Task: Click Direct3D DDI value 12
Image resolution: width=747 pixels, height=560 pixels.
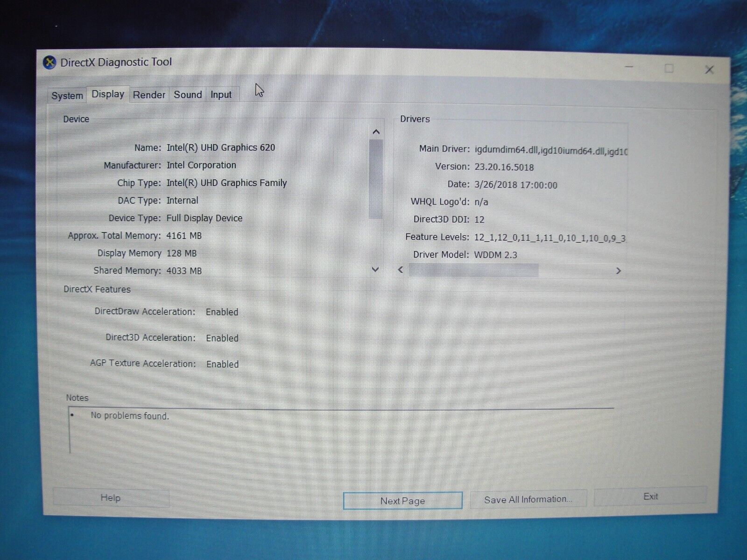Action: click(x=479, y=219)
